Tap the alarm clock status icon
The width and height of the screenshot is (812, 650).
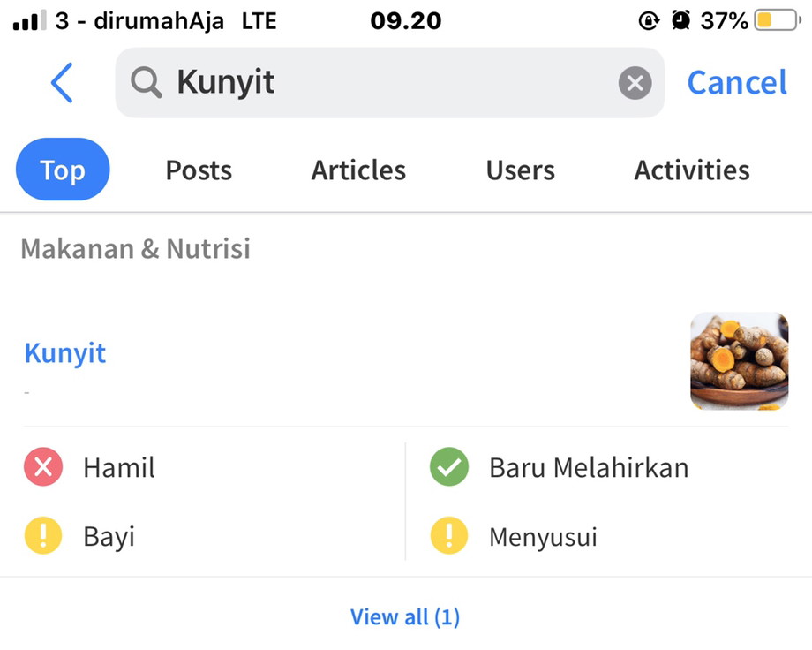[x=680, y=20]
